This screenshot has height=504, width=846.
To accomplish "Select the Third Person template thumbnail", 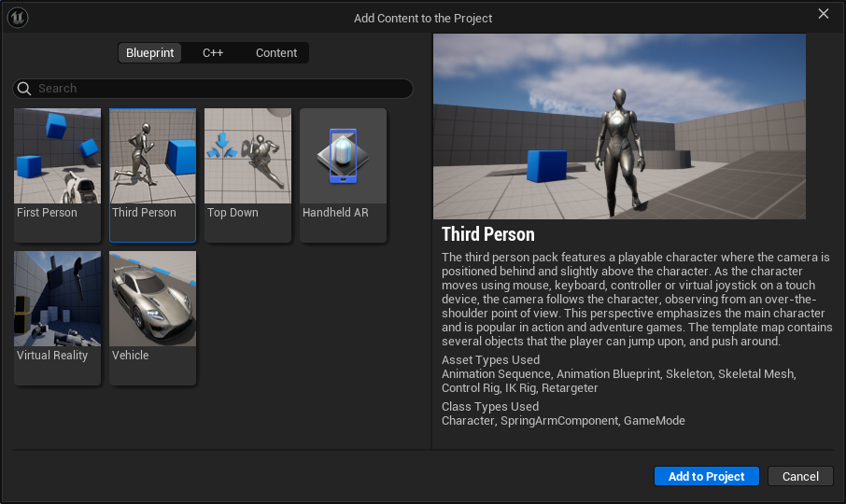I will pos(153,156).
